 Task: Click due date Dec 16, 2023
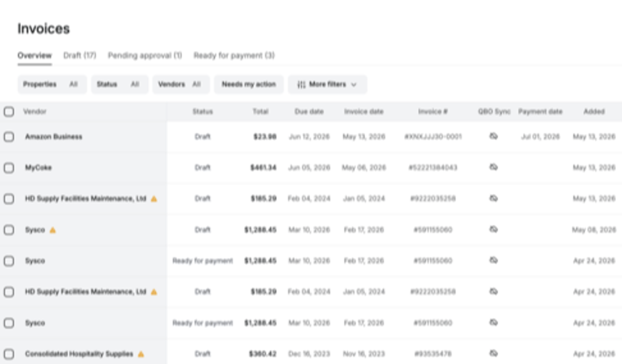click(x=309, y=354)
